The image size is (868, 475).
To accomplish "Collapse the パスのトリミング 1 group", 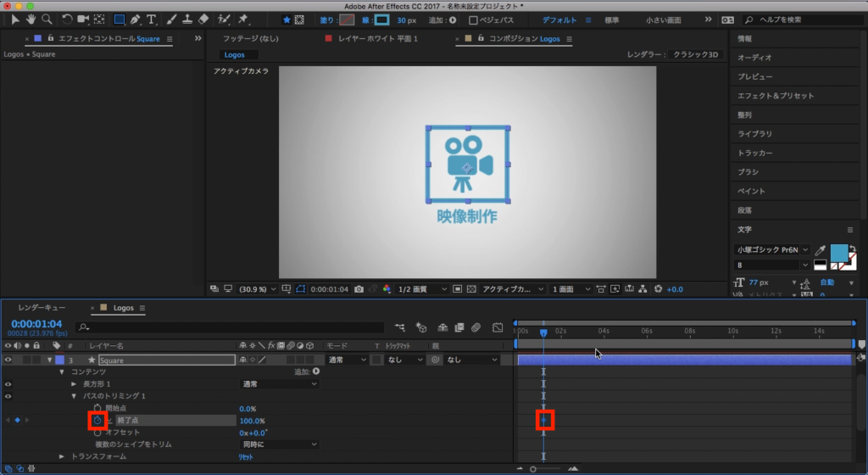I will [x=74, y=396].
